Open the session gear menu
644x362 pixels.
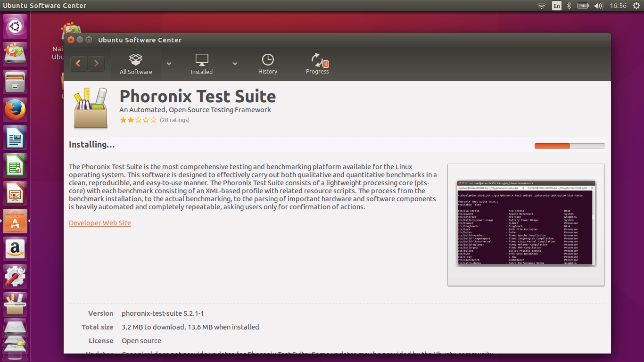(x=636, y=6)
